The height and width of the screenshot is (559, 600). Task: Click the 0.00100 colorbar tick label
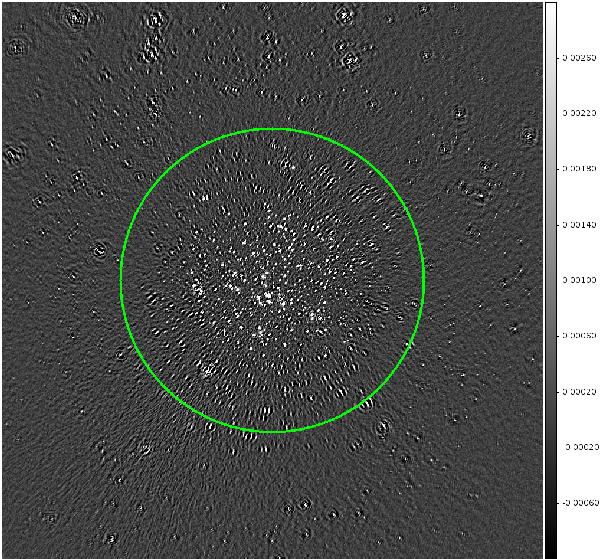582,281
